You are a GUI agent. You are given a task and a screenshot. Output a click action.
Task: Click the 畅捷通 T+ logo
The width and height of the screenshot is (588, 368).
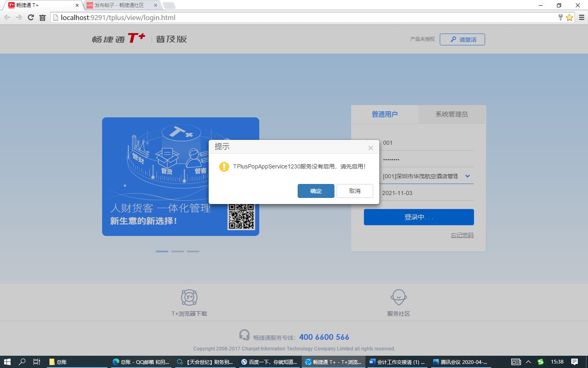(118, 38)
